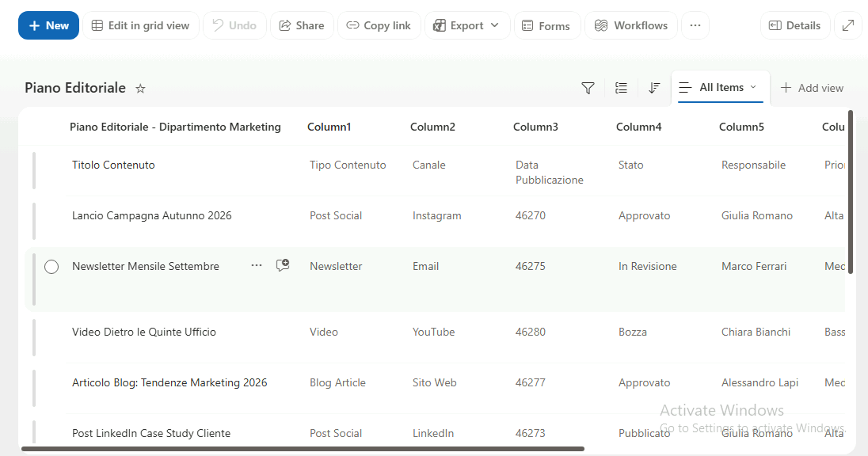Screen dimensions: 868x456
Task: Open item Lancio Campagna Autunno 2026
Action: pyautogui.click(x=152, y=216)
